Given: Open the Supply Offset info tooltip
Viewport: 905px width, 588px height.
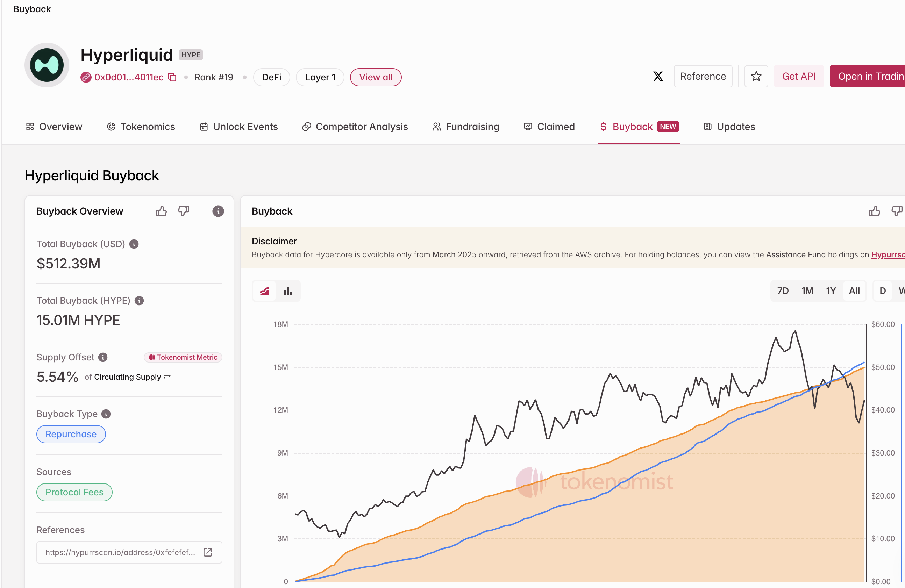Looking at the screenshot, I should 102,357.
